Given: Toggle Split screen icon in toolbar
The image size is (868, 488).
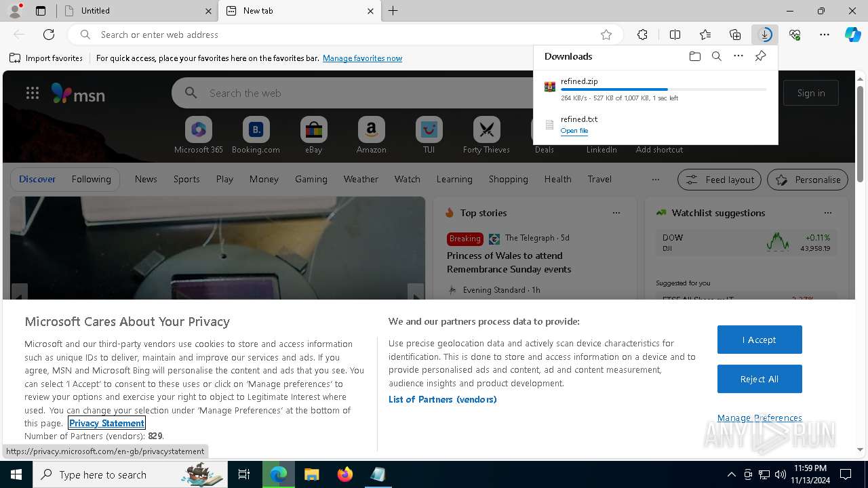Looking at the screenshot, I should pyautogui.click(x=675, y=35).
